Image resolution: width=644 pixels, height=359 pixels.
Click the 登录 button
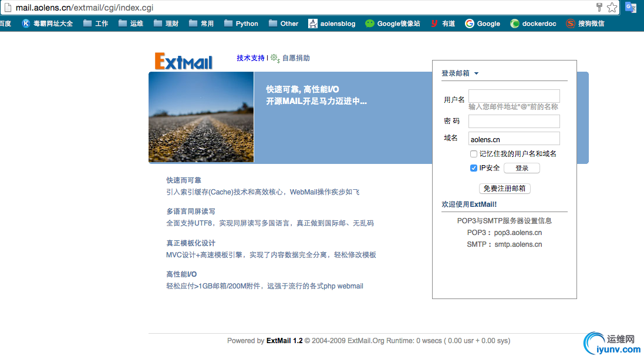pyautogui.click(x=522, y=168)
